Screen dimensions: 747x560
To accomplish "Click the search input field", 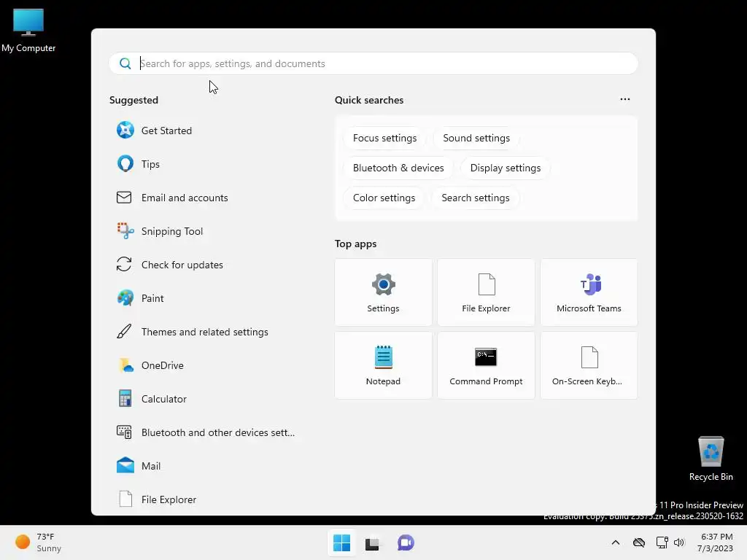I will point(373,63).
